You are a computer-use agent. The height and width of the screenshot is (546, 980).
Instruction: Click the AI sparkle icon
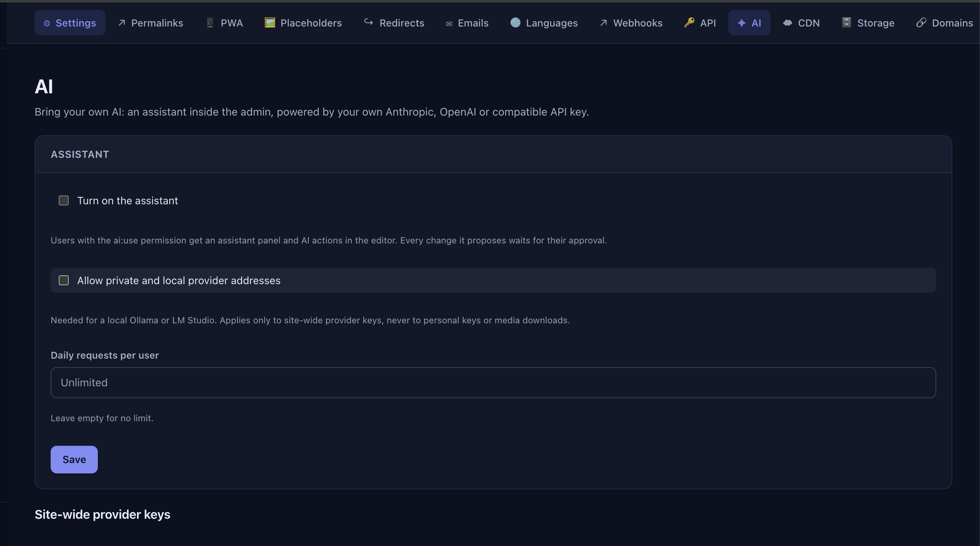[742, 23]
